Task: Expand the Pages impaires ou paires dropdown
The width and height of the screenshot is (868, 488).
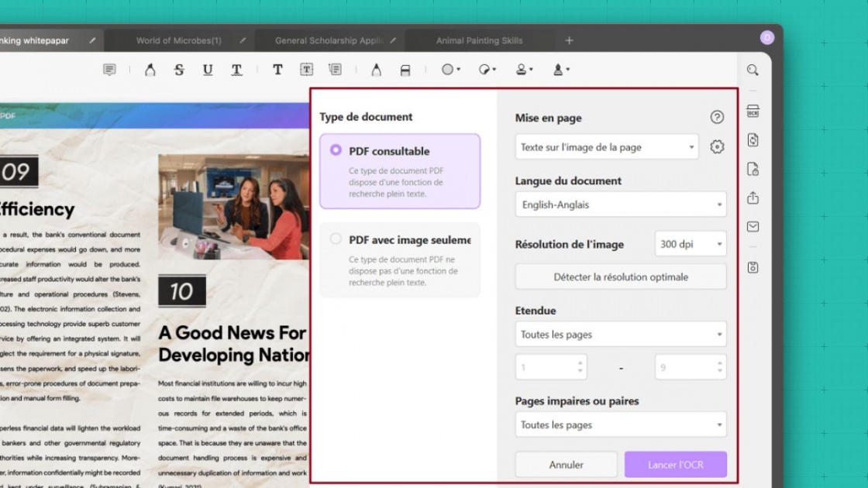Action: click(620, 425)
